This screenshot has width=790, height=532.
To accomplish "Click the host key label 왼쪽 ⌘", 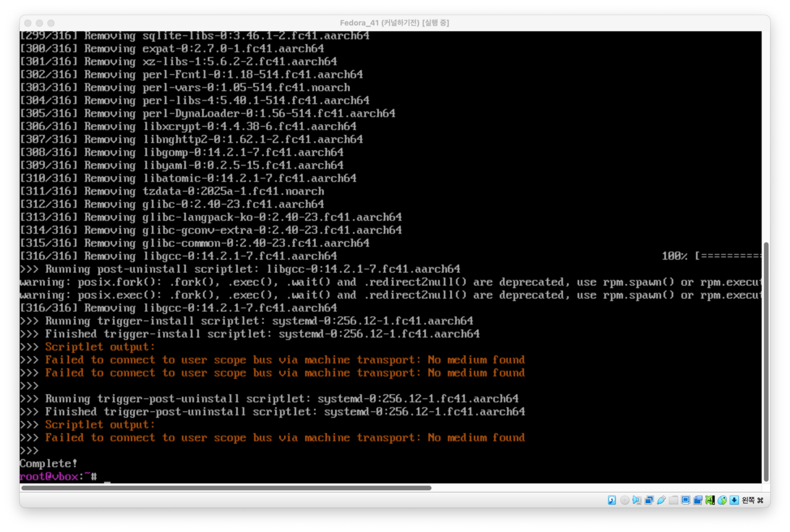I will click(752, 500).
